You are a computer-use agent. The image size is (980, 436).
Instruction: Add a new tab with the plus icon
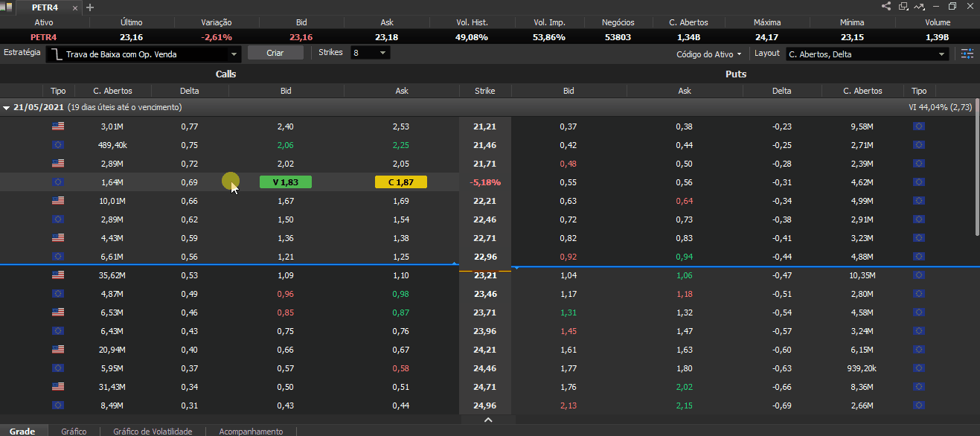(x=90, y=7)
